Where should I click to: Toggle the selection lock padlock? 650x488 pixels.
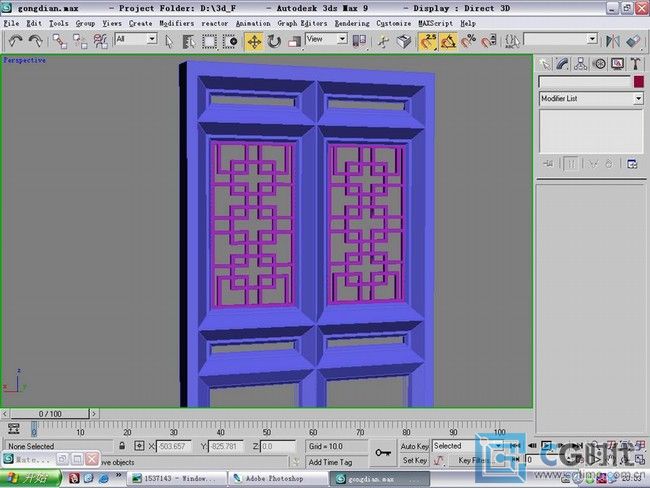[122, 446]
